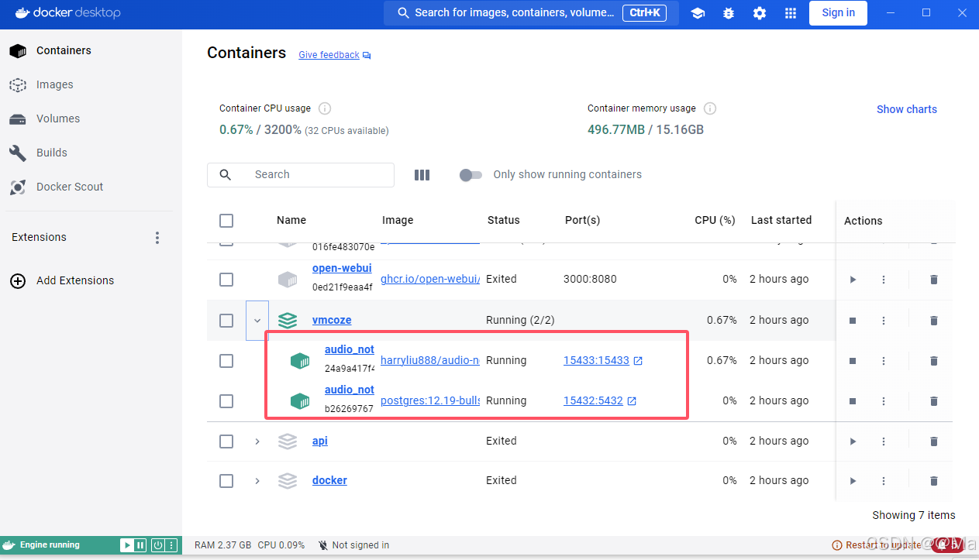
Task: Check the api row checkbox
Action: click(226, 441)
